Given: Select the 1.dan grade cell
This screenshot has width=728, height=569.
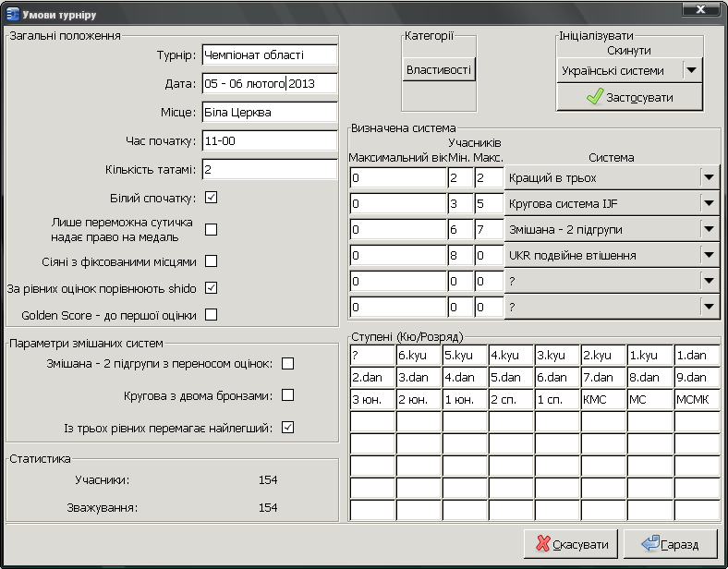Looking at the screenshot, I should coord(697,355).
